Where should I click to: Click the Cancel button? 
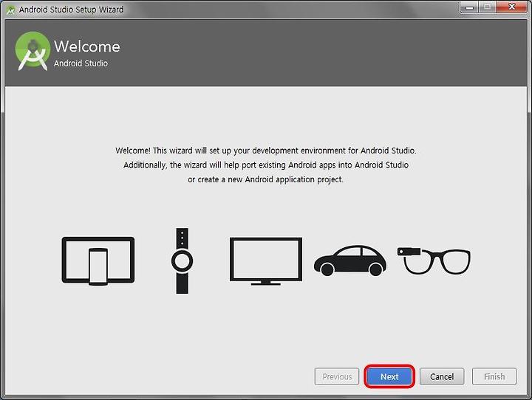coord(442,376)
